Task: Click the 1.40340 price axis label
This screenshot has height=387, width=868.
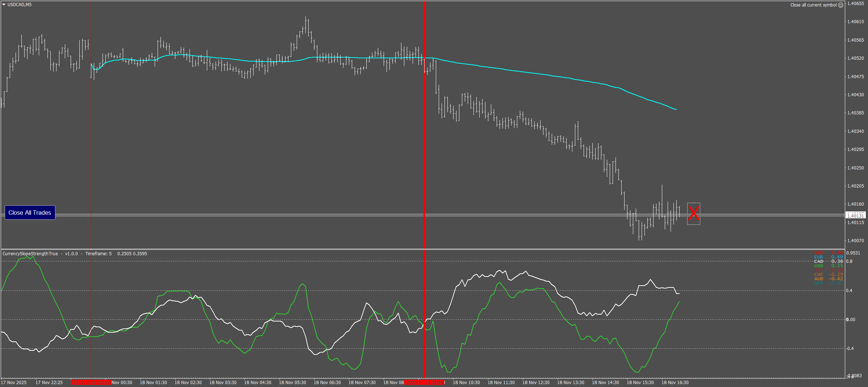Action: [855, 131]
